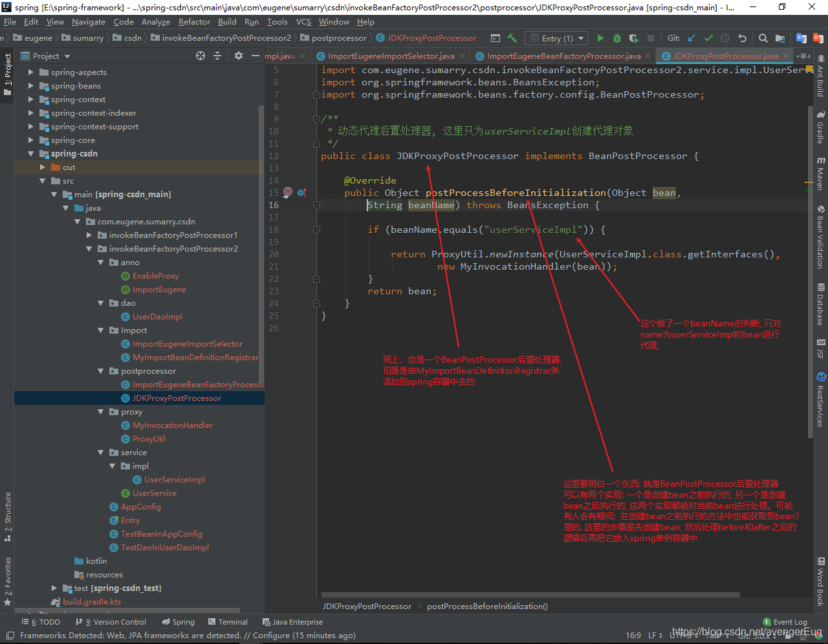Image resolution: width=828 pixels, height=644 pixels.
Task: Expand the out folder
Action: (42, 167)
